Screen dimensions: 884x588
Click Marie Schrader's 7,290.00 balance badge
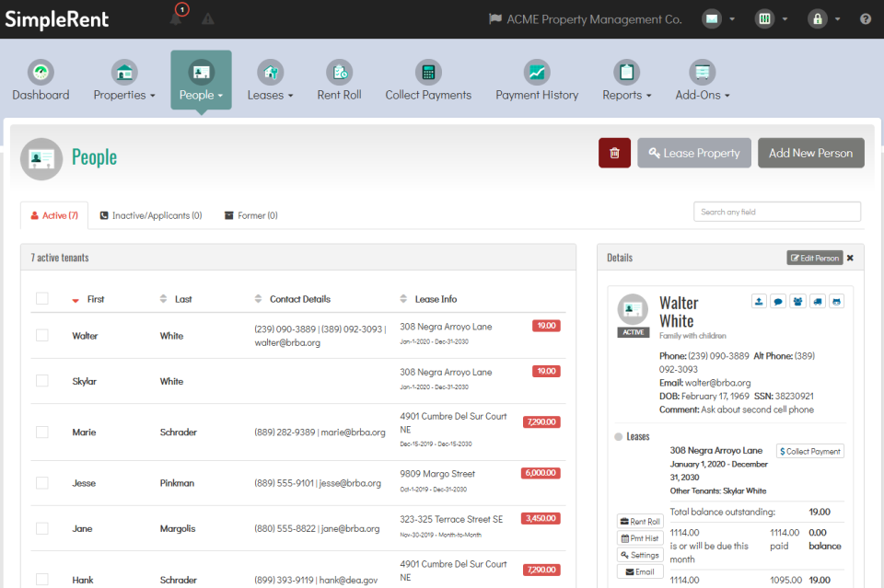point(541,421)
